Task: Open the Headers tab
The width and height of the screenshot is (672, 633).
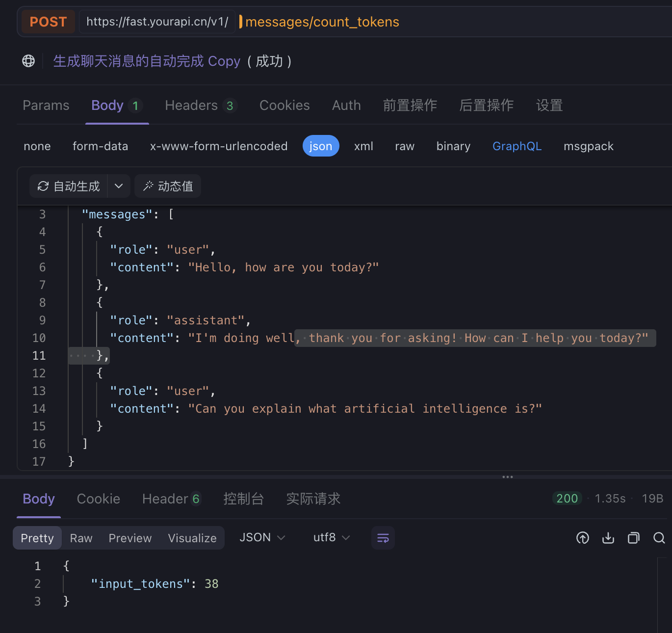Action: pos(201,105)
